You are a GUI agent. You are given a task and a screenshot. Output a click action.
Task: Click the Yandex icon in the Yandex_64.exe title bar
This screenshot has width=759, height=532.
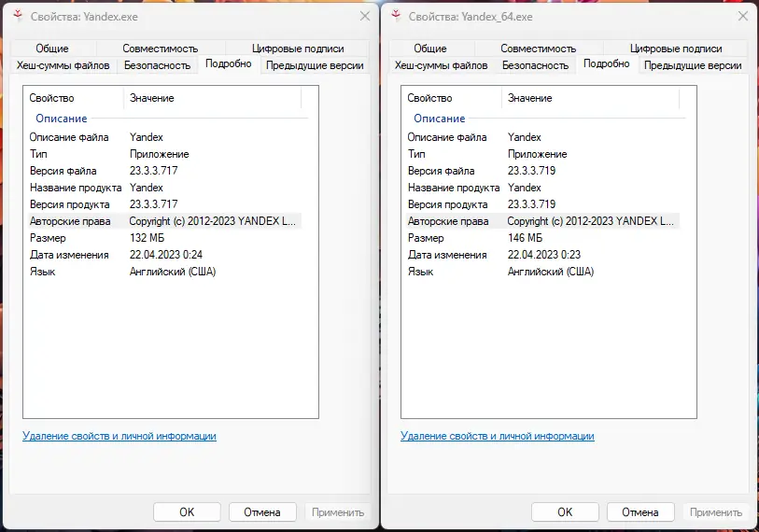(x=397, y=17)
